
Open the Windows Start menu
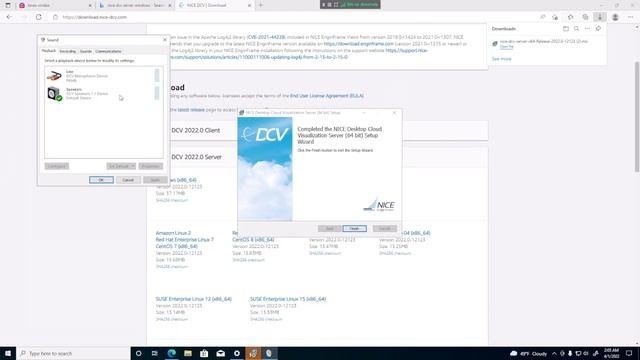(8, 353)
